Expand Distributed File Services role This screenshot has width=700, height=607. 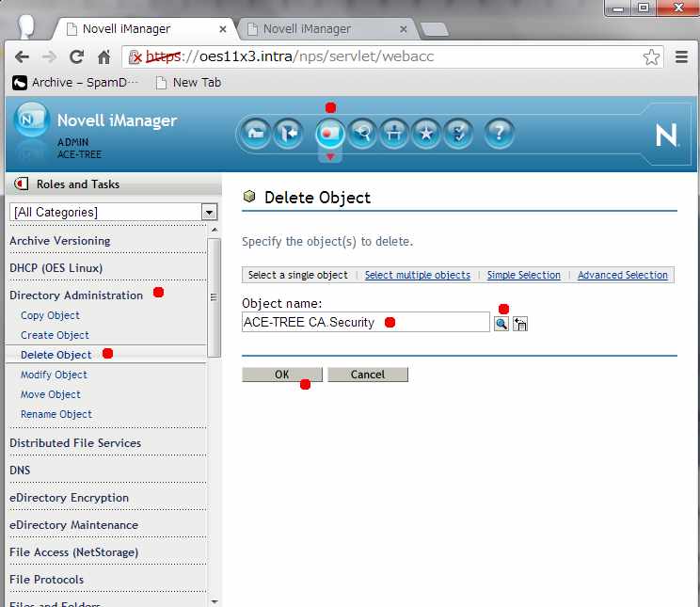pos(75,443)
